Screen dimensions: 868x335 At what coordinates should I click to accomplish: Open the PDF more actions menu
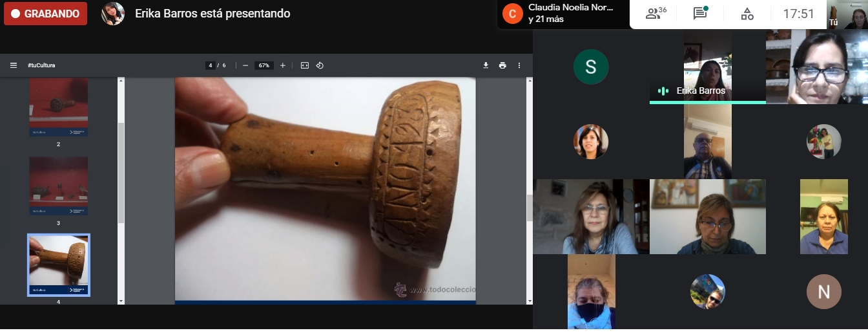(x=519, y=65)
